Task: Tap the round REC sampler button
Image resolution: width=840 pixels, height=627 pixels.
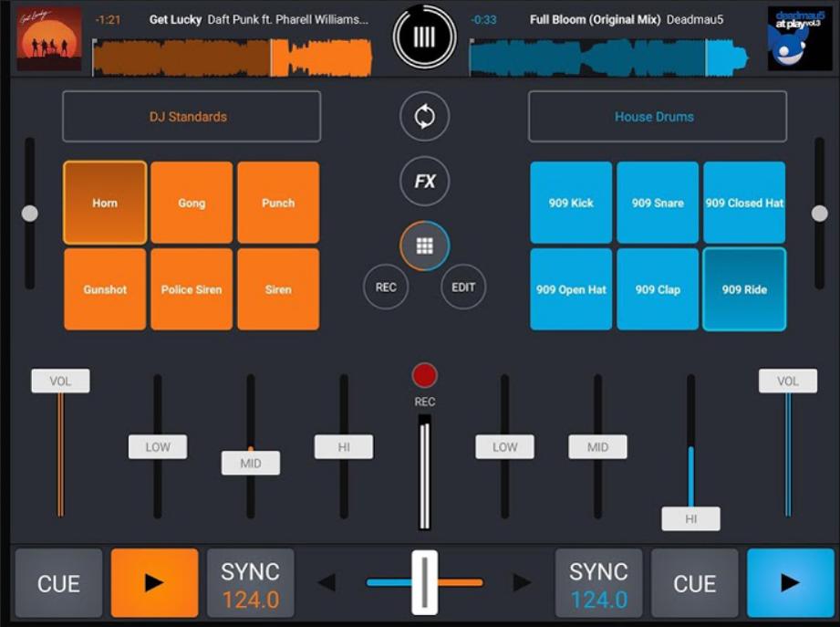Action: tap(386, 287)
